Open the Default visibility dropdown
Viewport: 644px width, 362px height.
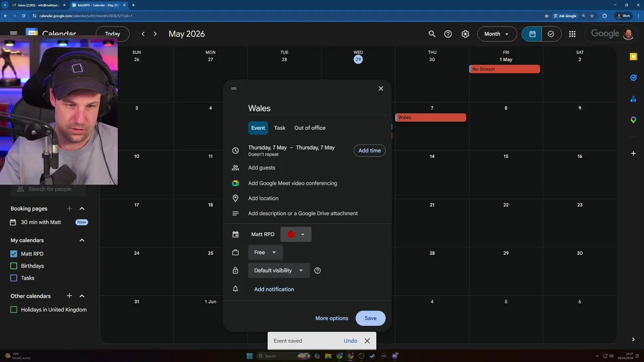coord(279,270)
